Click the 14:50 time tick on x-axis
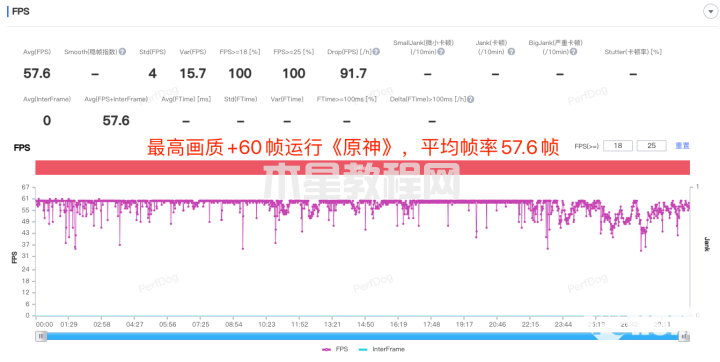 pyautogui.click(x=366, y=324)
